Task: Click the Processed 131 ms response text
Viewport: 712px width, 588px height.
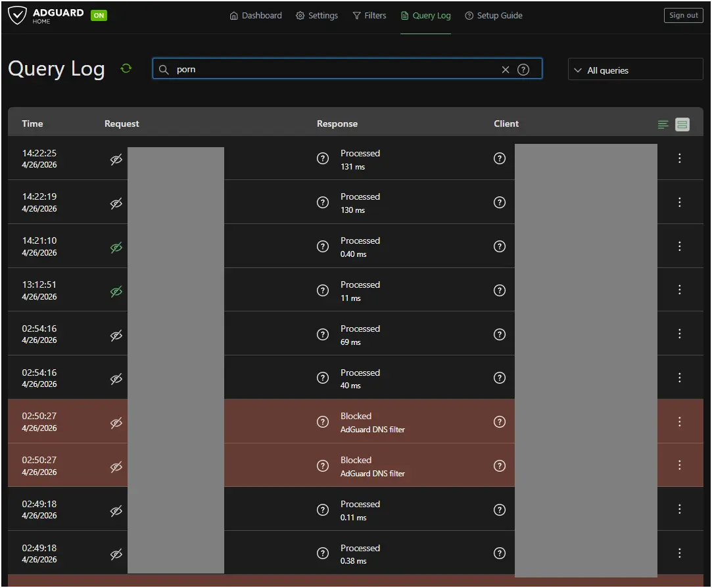Action: pos(360,160)
